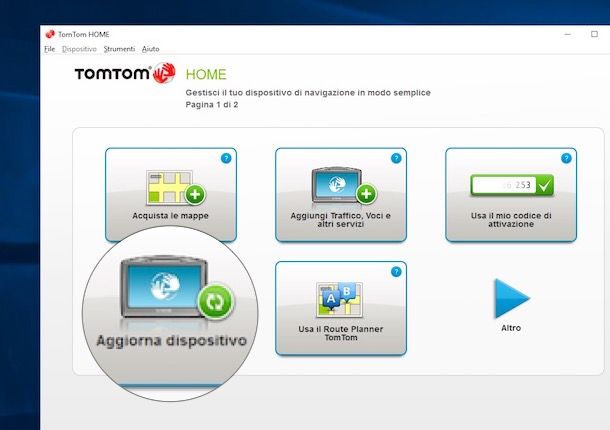
Task: Open help for activation code tile
Action: [566, 158]
